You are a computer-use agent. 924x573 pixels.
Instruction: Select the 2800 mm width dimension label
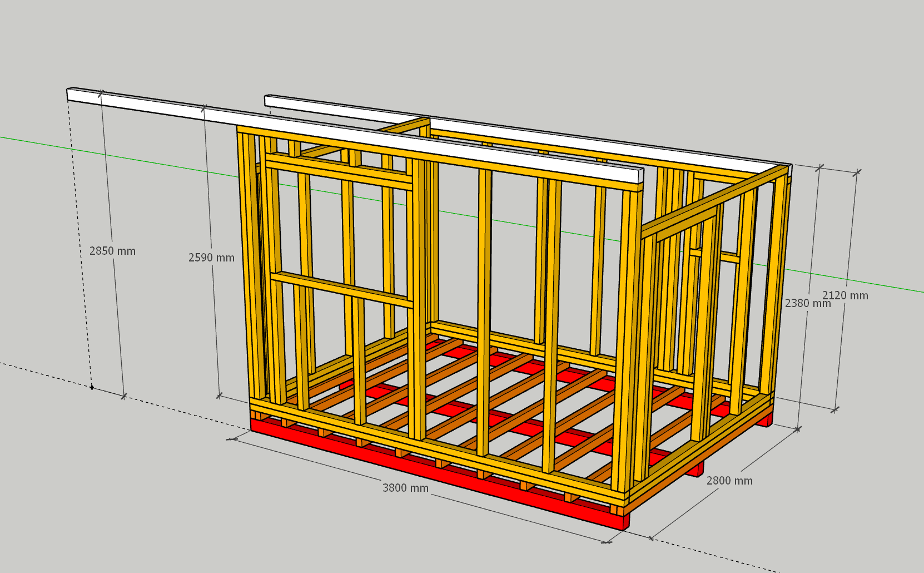coord(729,481)
